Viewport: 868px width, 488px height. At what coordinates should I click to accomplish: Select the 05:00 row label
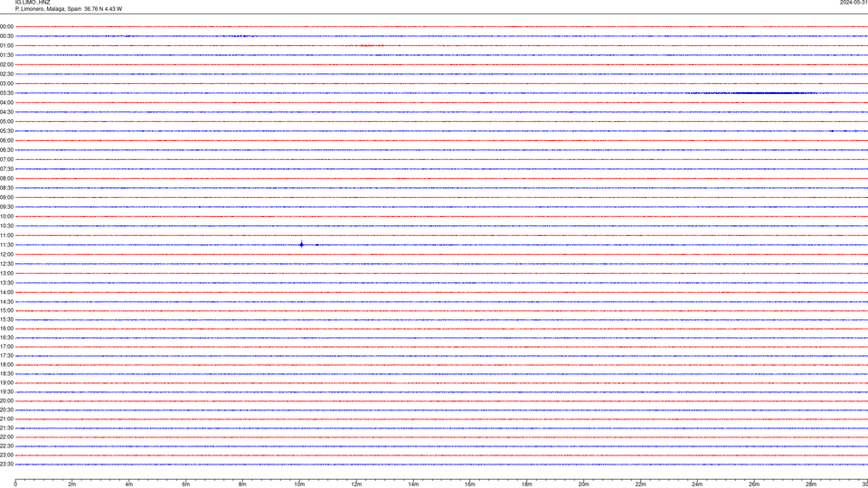click(x=6, y=122)
